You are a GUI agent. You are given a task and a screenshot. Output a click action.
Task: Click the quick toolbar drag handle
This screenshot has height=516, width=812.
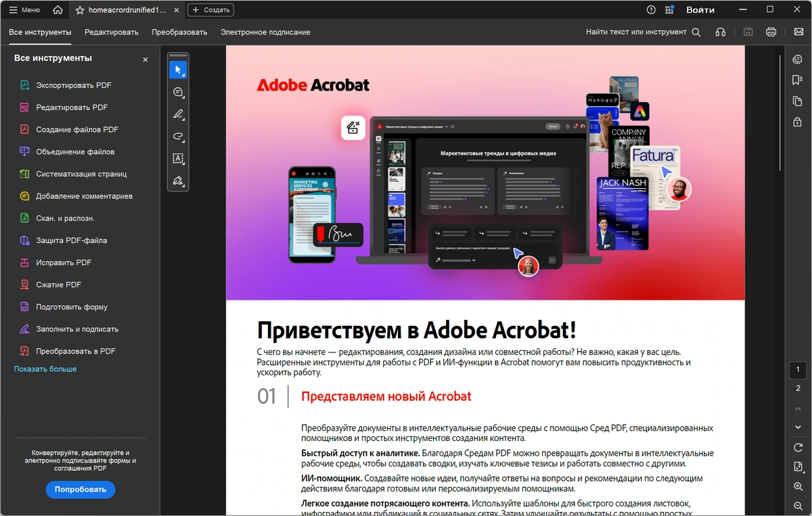[x=178, y=55]
